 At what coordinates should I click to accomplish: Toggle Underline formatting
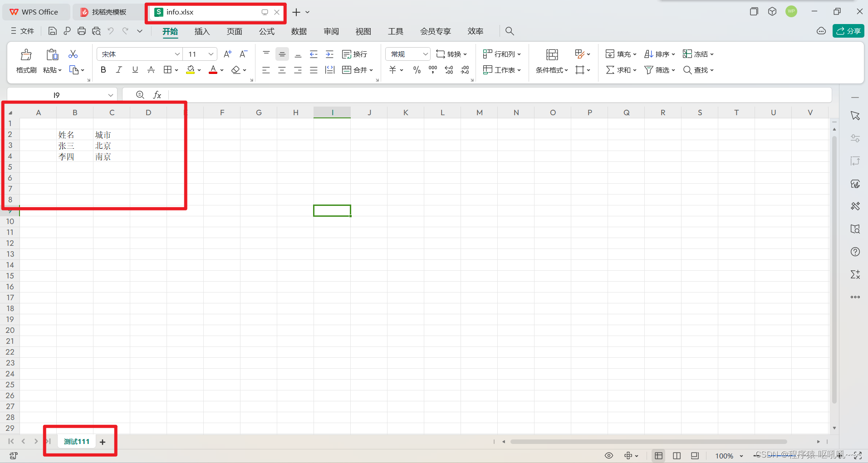click(135, 70)
